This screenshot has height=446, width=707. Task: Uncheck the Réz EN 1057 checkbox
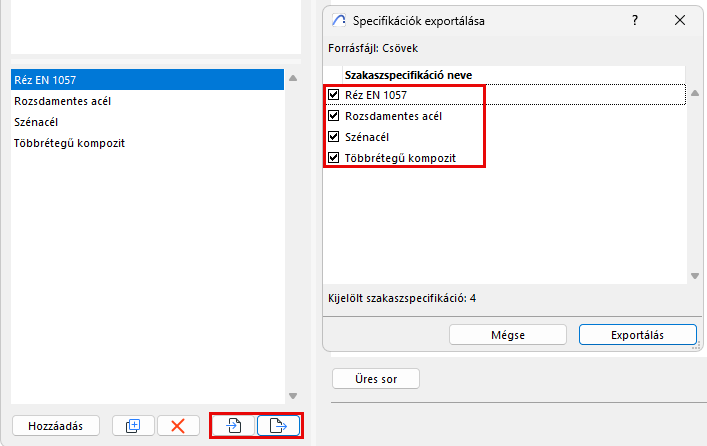pyautogui.click(x=335, y=95)
